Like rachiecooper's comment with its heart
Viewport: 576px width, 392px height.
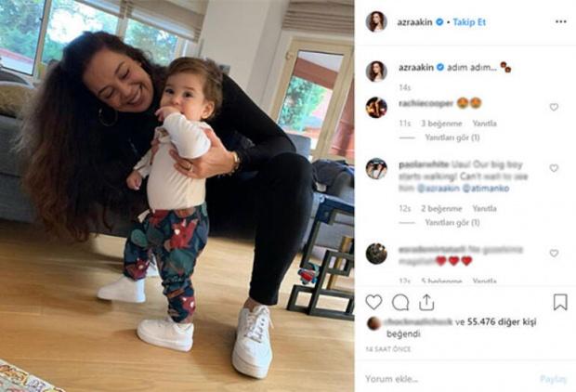pyautogui.click(x=554, y=107)
